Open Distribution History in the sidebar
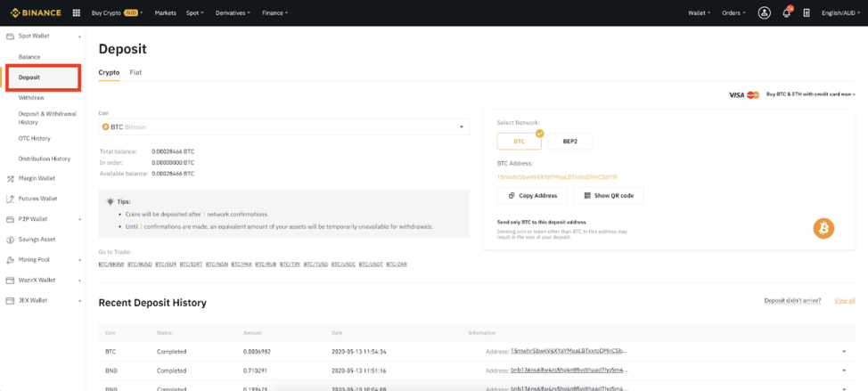 pyautogui.click(x=45, y=159)
